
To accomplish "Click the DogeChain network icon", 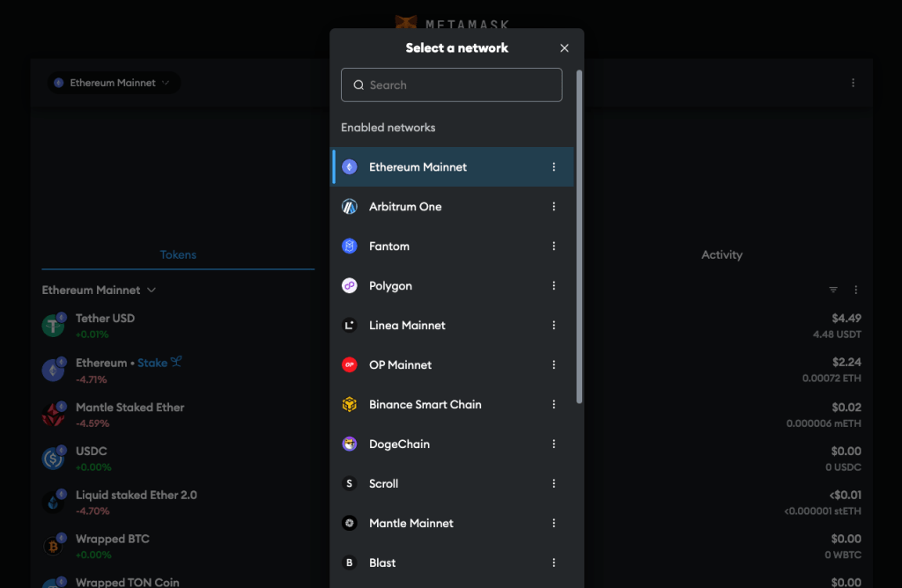I will (350, 445).
